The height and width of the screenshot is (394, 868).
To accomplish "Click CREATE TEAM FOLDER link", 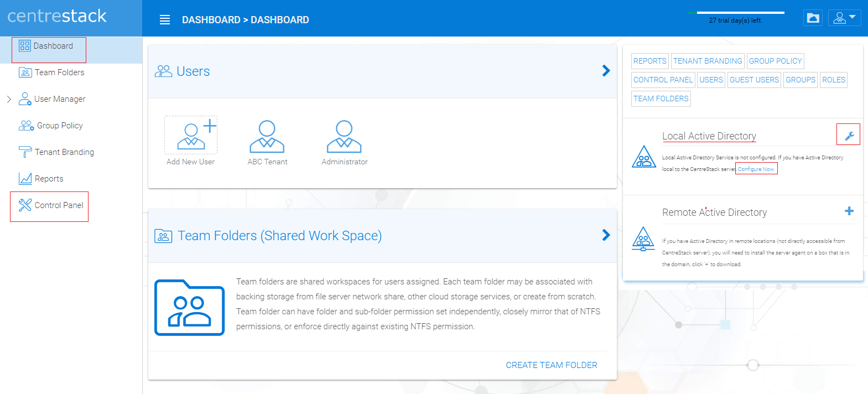I will [552, 365].
